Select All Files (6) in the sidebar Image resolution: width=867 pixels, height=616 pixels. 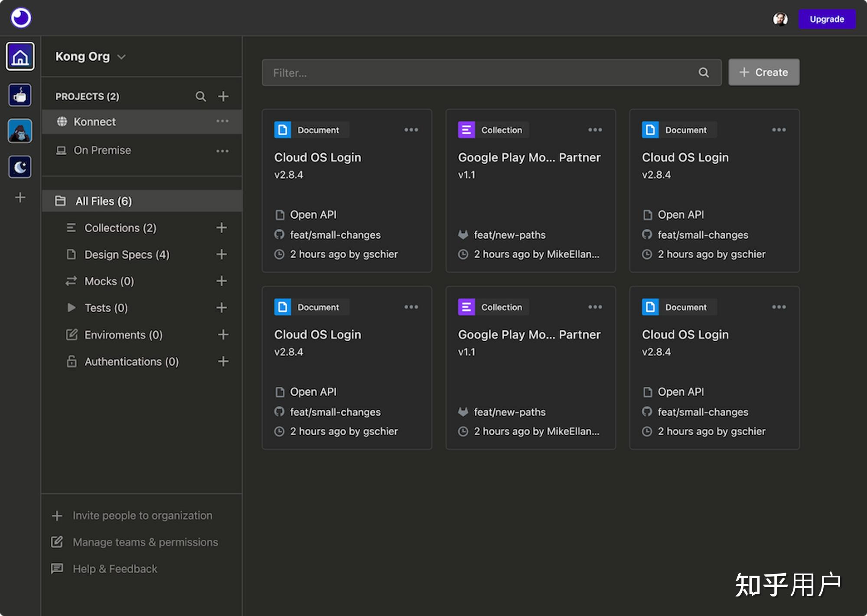[x=103, y=201]
